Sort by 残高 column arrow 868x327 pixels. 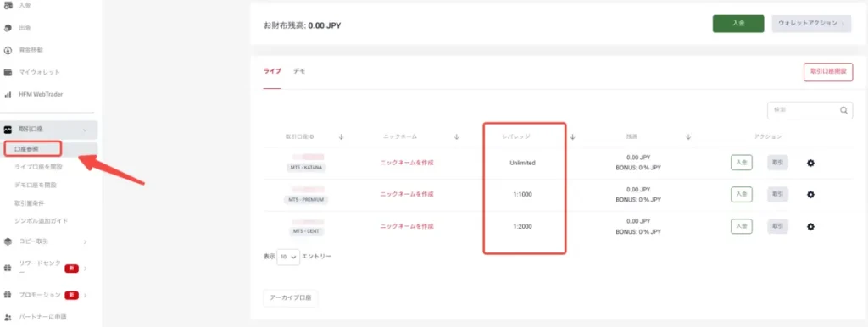tap(688, 136)
